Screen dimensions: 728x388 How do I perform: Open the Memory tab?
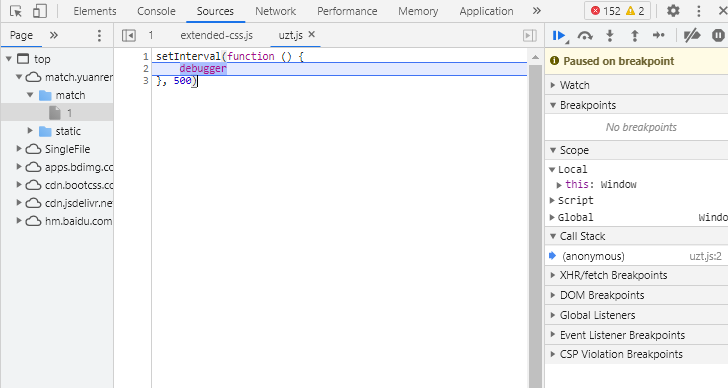[418, 11]
